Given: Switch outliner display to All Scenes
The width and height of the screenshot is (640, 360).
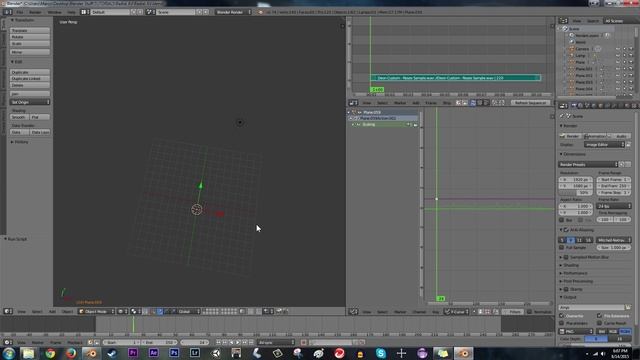Looking at the screenshot, I should coord(614,21).
